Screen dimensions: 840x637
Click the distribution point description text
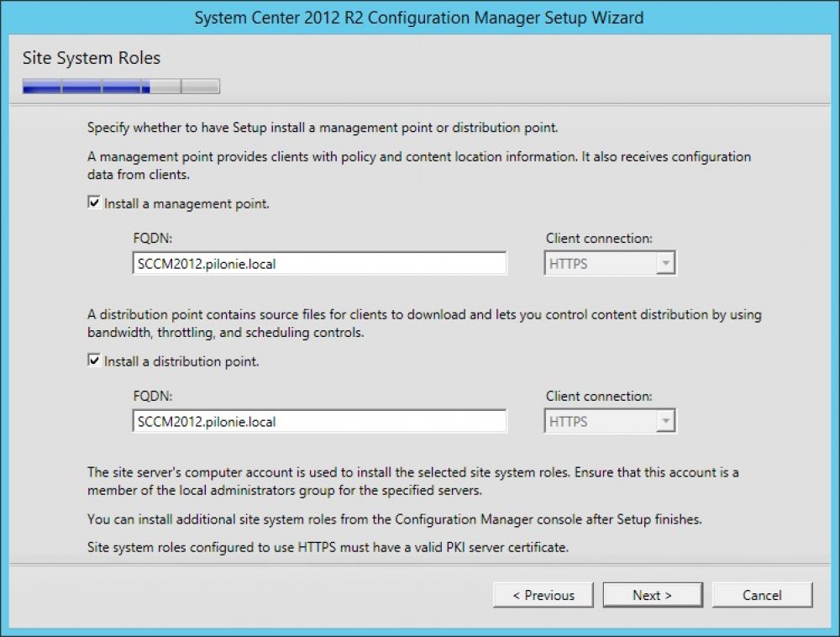click(424, 323)
